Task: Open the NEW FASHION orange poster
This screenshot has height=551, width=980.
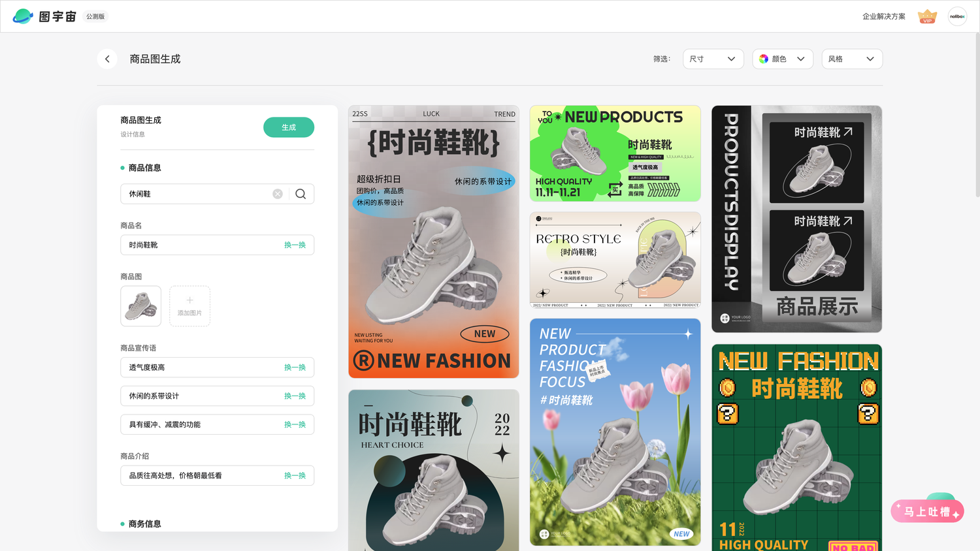Action: (434, 242)
